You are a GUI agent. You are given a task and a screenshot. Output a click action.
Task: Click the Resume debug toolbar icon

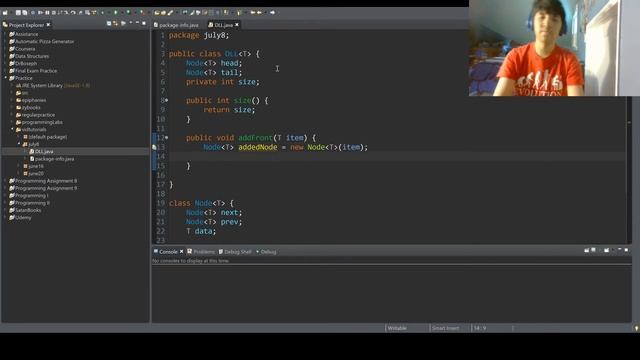coord(40,13)
